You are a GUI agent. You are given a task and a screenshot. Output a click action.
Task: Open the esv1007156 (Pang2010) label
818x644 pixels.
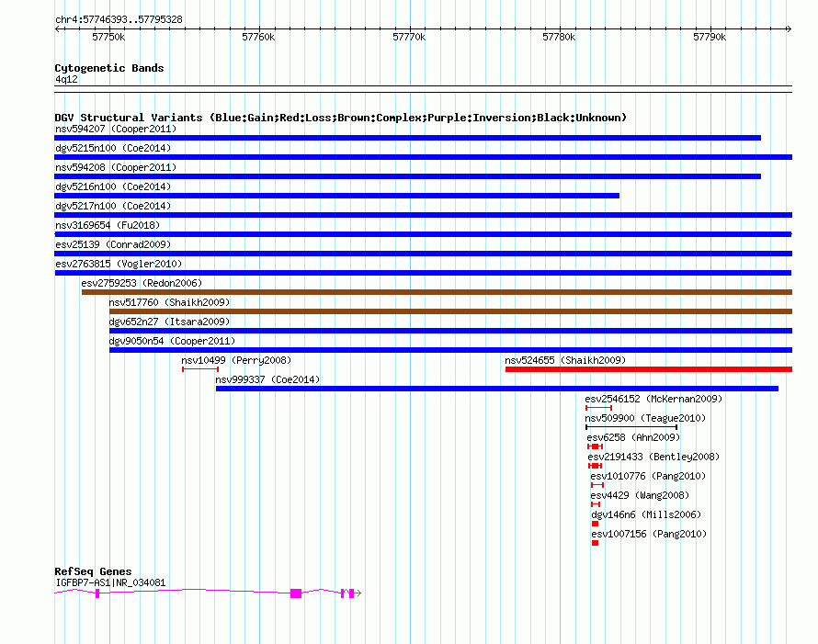click(649, 534)
